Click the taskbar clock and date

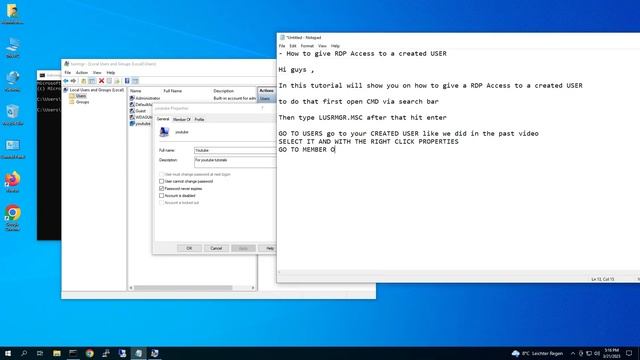611,353
